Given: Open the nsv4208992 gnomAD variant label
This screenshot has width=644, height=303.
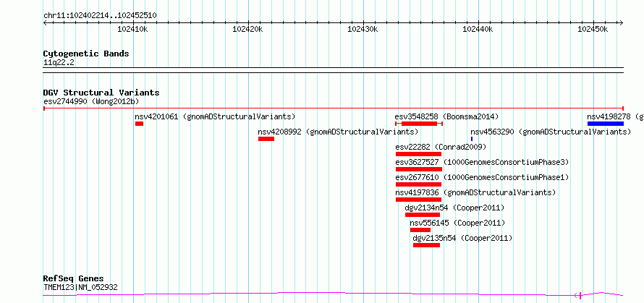Looking at the screenshot, I should click(x=338, y=132).
